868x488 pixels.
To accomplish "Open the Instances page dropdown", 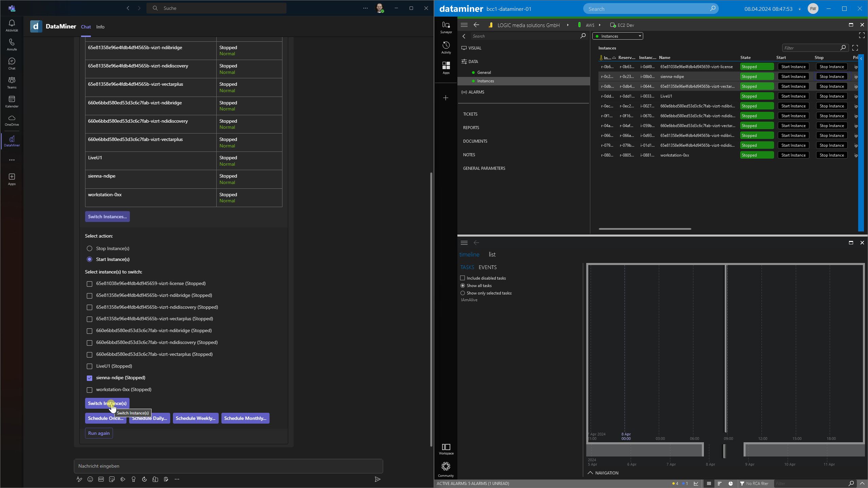I will click(x=618, y=36).
